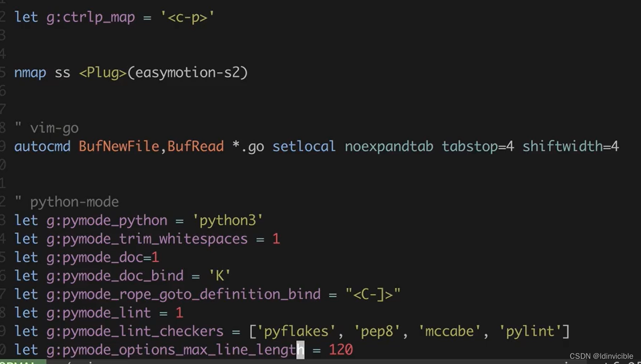The width and height of the screenshot is (641, 364).
Task: Click 'g:pymode_python' variable
Action: point(107,220)
